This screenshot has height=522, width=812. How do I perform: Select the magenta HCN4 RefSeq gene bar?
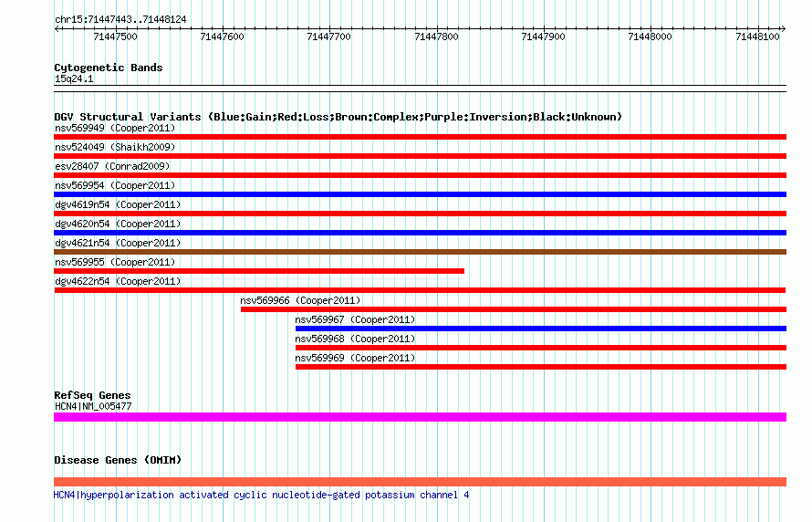pos(420,417)
